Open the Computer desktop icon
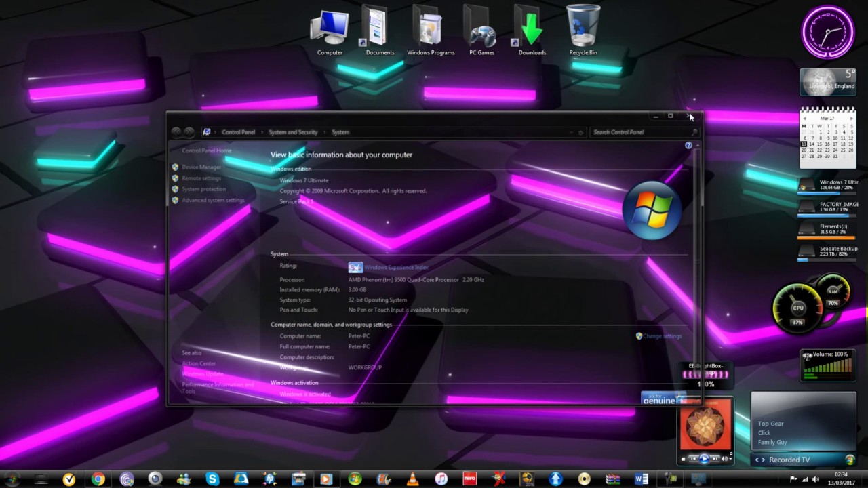868x488 pixels. [x=330, y=31]
